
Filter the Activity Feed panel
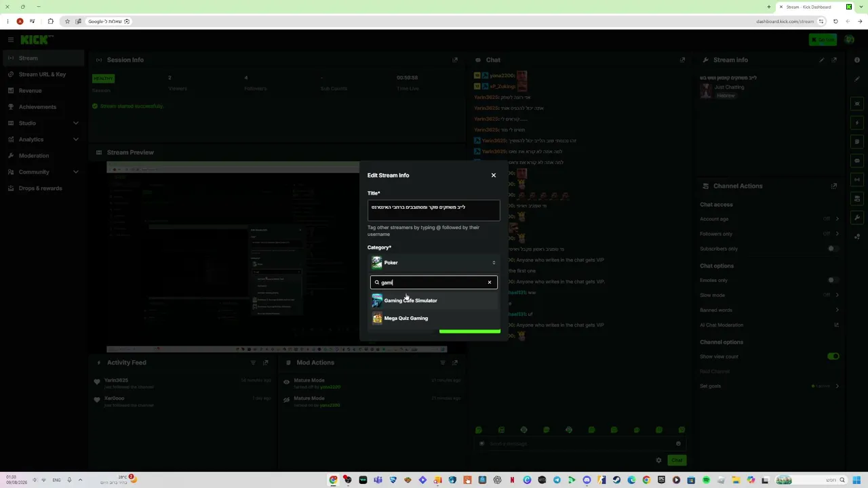pyautogui.click(x=253, y=363)
